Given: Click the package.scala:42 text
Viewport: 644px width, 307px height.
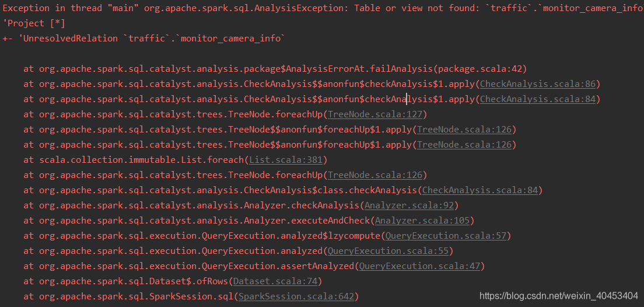Looking at the screenshot, I should tap(480, 69).
